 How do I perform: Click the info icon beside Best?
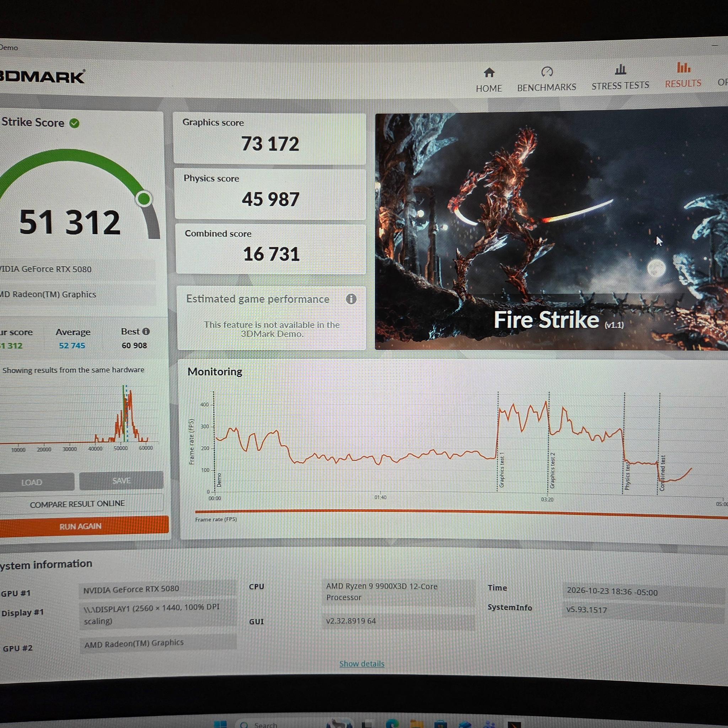tap(146, 331)
